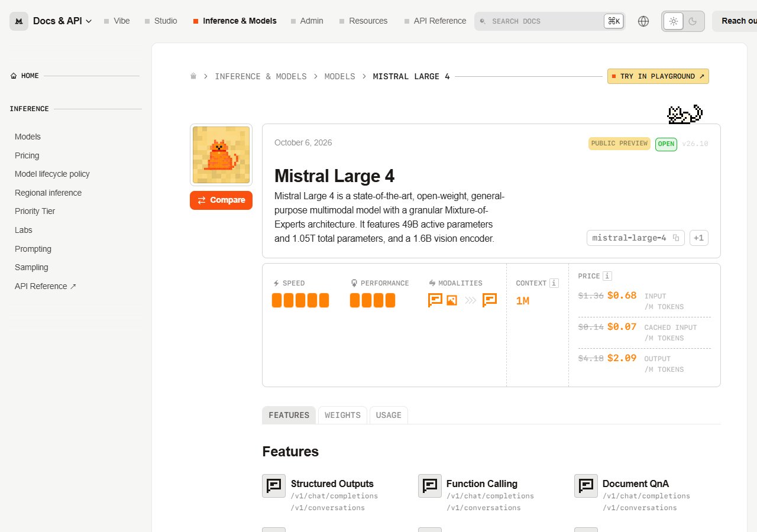Screen dimensions: 757x532
Task: Click the Models breadcrumb link
Action: [340, 76]
